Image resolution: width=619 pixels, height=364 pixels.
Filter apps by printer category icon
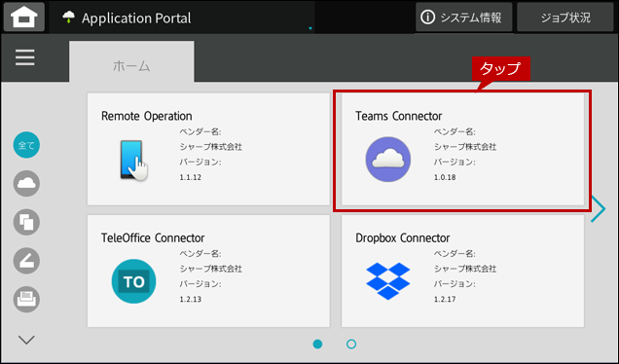(26, 299)
